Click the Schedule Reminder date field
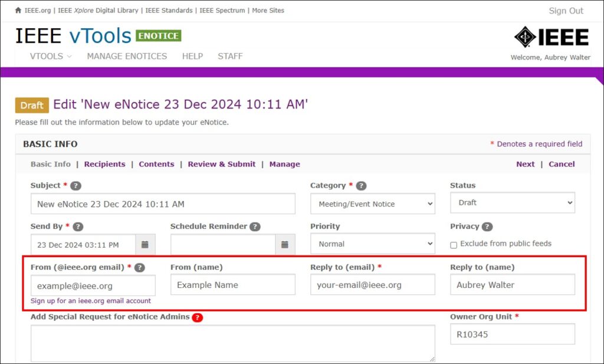Image resolution: width=604 pixels, height=364 pixels. point(223,245)
